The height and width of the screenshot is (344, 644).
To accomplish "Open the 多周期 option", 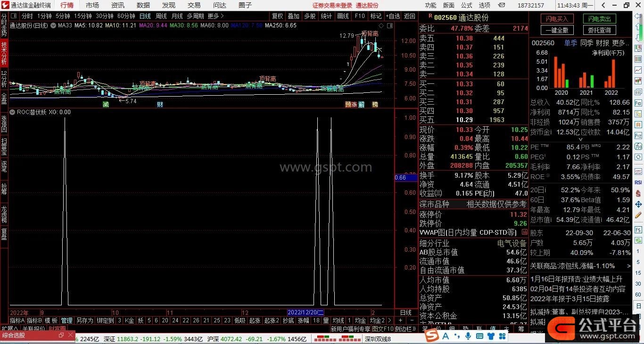I will 196,16.
